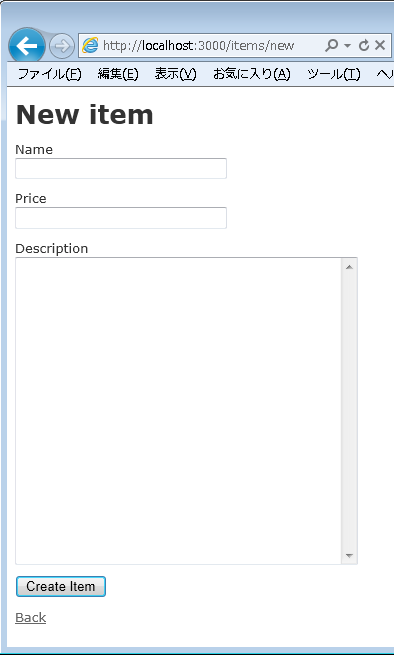Open the 編集(E) menu
The width and height of the screenshot is (394, 655).
point(118,74)
